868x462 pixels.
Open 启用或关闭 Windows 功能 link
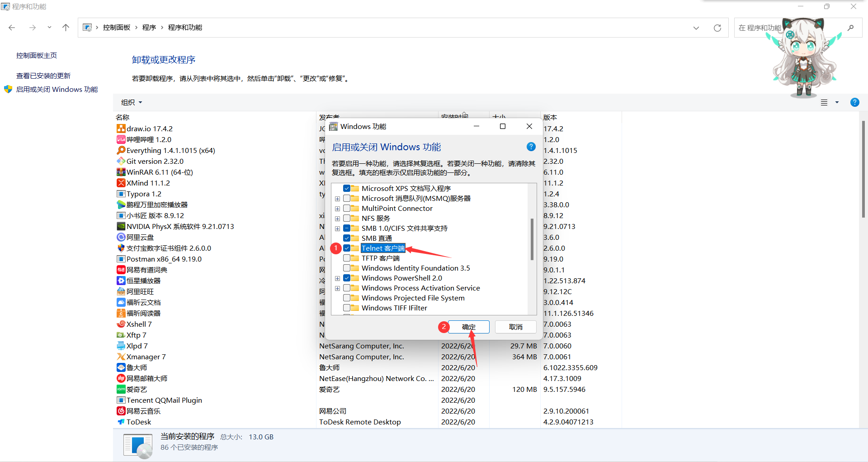pos(57,89)
